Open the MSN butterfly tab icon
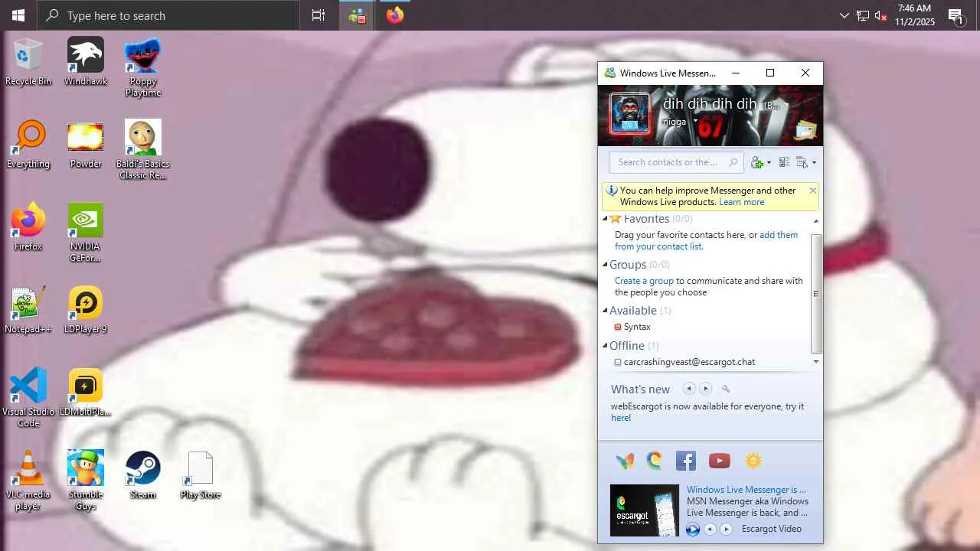The height and width of the screenshot is (551, 980). [625, 461]
